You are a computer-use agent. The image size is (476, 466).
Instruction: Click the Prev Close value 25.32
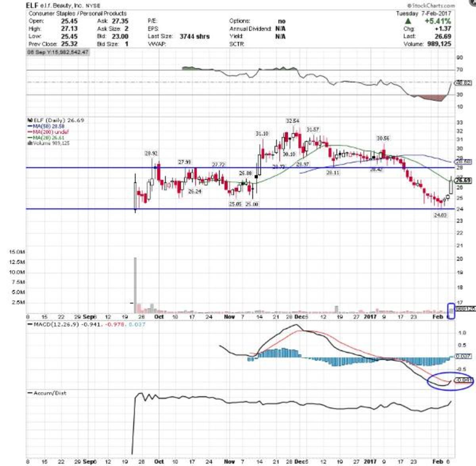point(69,44)
